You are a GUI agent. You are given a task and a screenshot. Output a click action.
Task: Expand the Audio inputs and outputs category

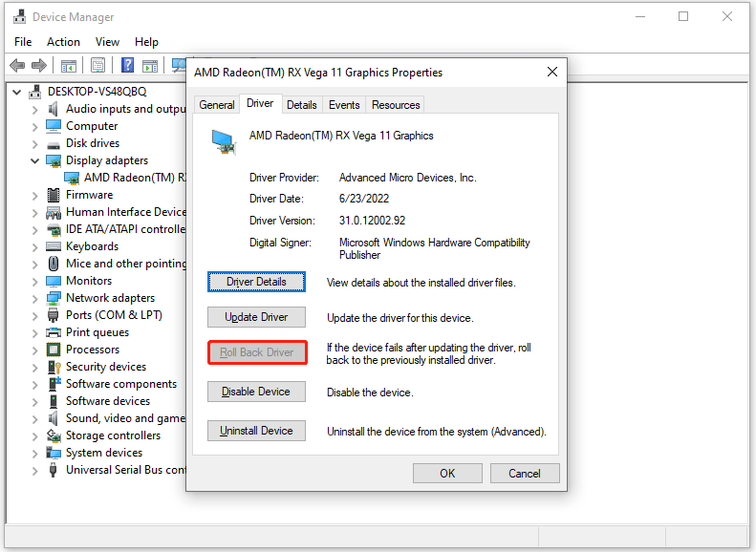pos(34,109)
